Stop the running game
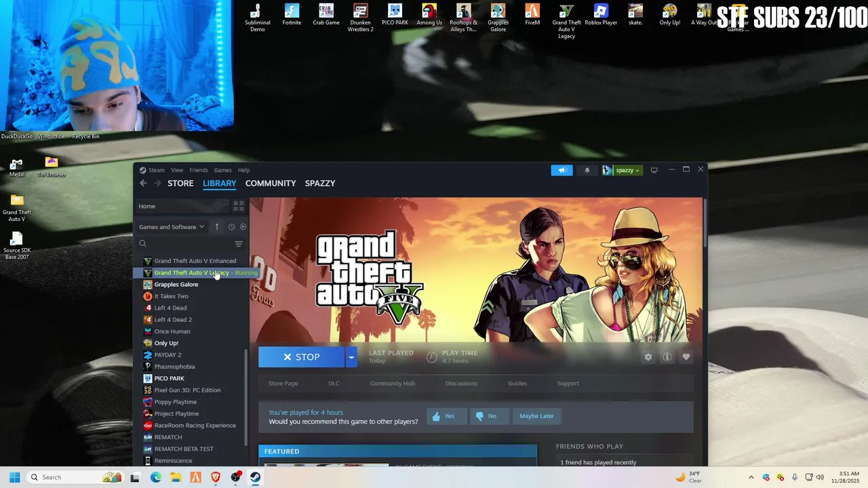868x488 pixels. point(302,357)
